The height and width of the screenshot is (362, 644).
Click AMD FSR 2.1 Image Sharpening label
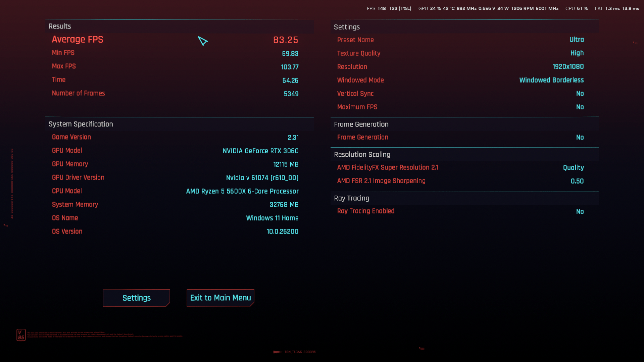coord(381,181)
